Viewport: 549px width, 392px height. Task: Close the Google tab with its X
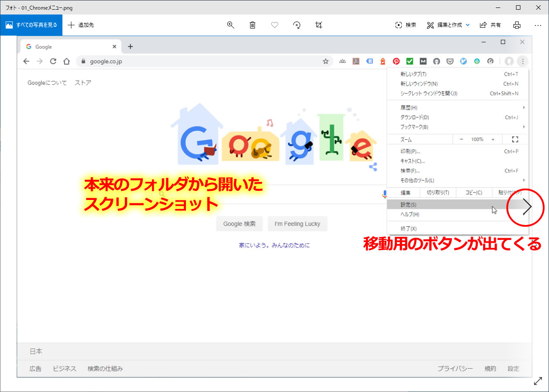point(114,47)
